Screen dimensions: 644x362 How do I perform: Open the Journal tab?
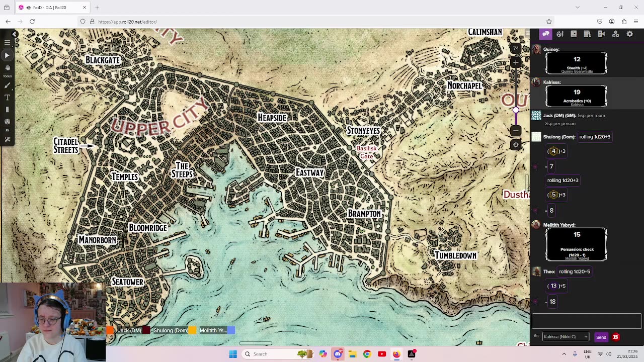(574, 34)
